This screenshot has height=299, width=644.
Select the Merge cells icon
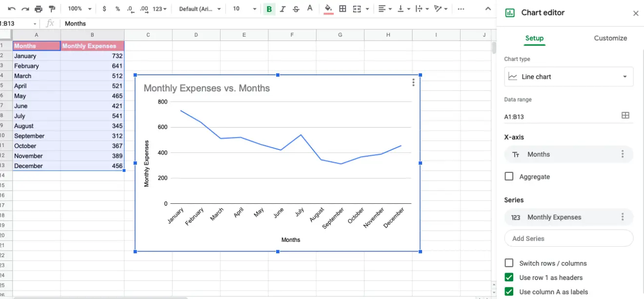(x=358, y=9)
